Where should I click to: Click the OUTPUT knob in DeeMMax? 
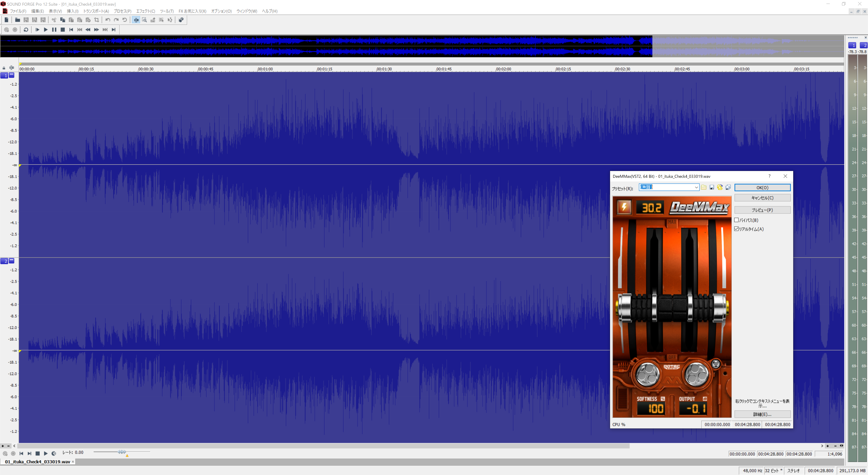tap(696, 374)
